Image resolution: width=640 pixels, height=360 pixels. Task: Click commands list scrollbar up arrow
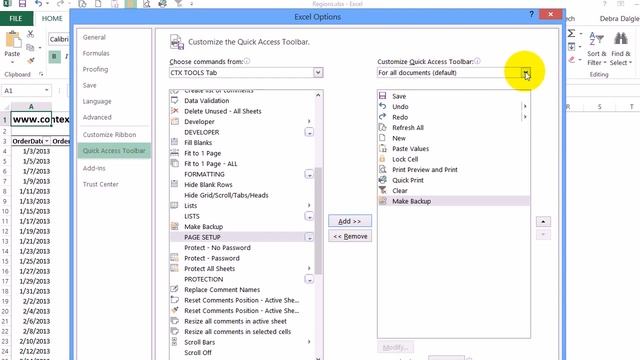318,95
